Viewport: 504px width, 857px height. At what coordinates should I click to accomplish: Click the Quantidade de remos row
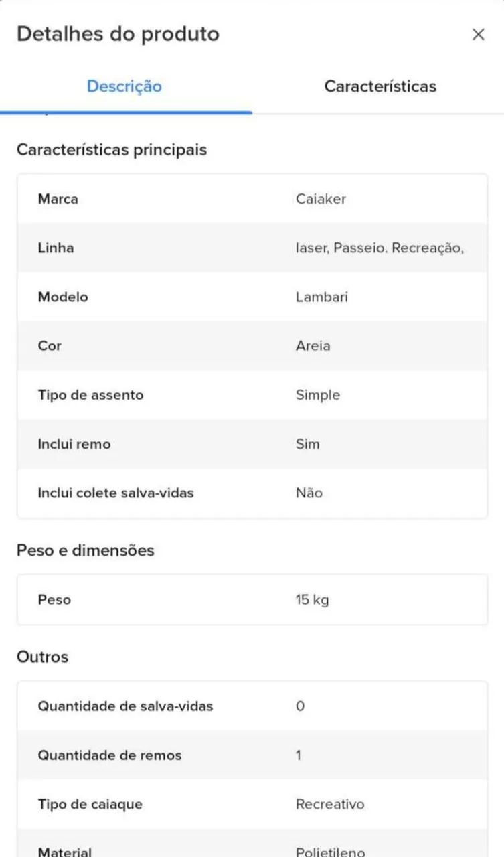tap(252, 755)
